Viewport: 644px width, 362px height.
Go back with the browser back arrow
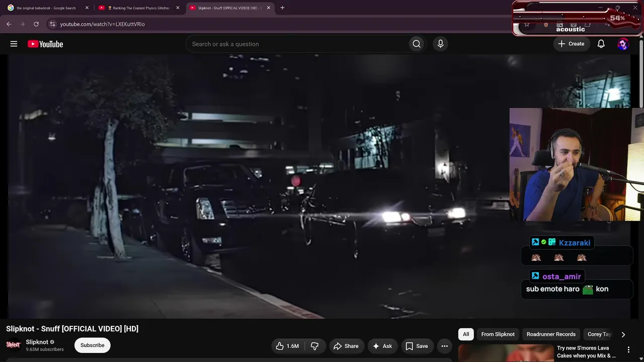pos(9,24)
